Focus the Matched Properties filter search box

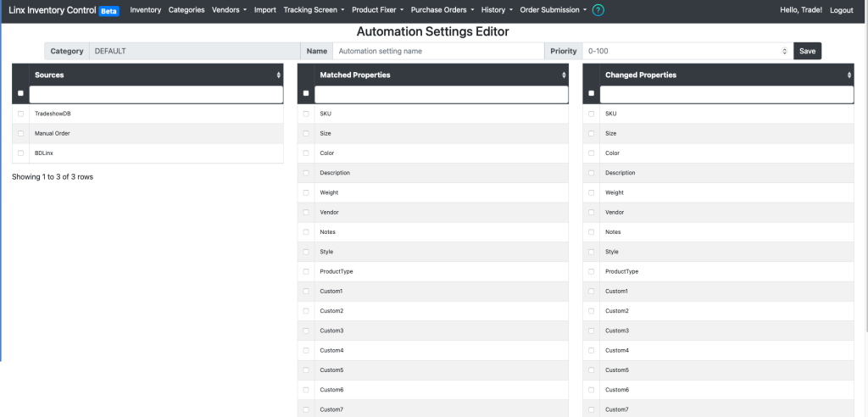441,95
